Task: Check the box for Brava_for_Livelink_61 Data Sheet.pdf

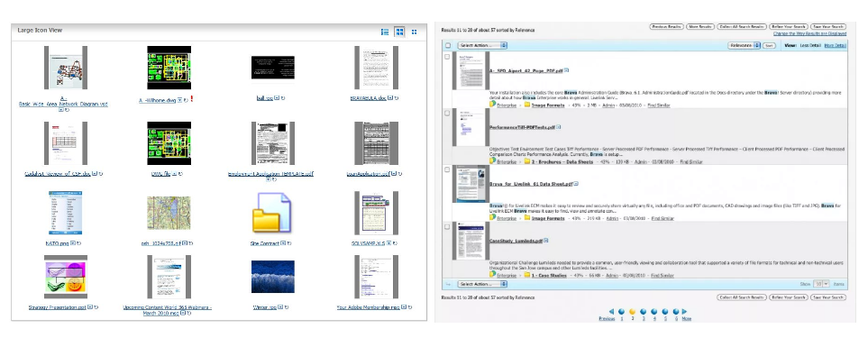Action: 447,169
